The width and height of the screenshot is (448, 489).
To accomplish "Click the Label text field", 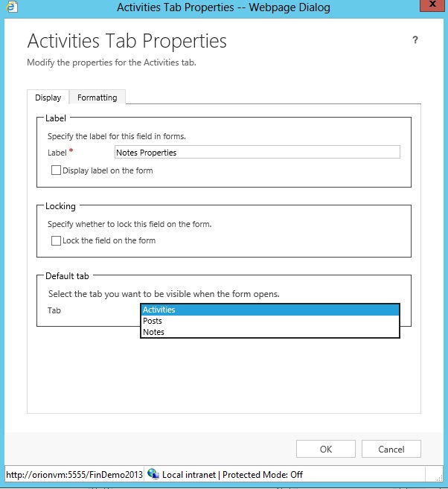I will tap(257, 153).
